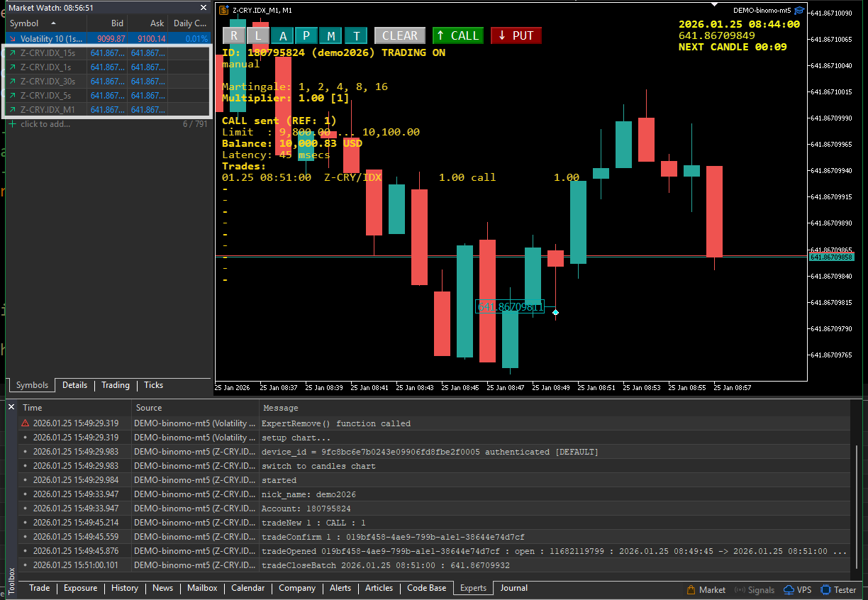Screen dimensions: 868x600
Task: Click the up arrow icon on Z-CRY.IDX_15s row
Action: 13,53
